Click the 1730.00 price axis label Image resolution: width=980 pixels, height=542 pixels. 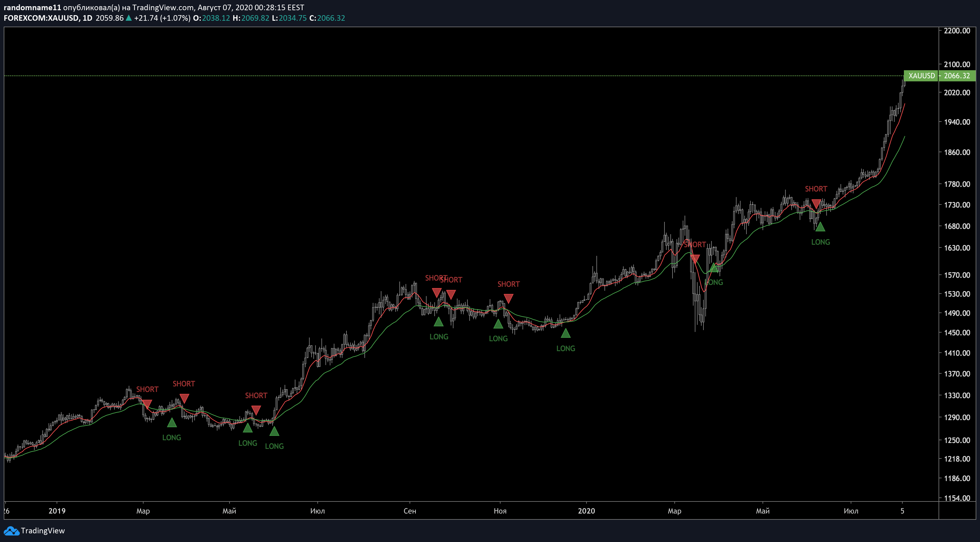click(x=957, y=204)
